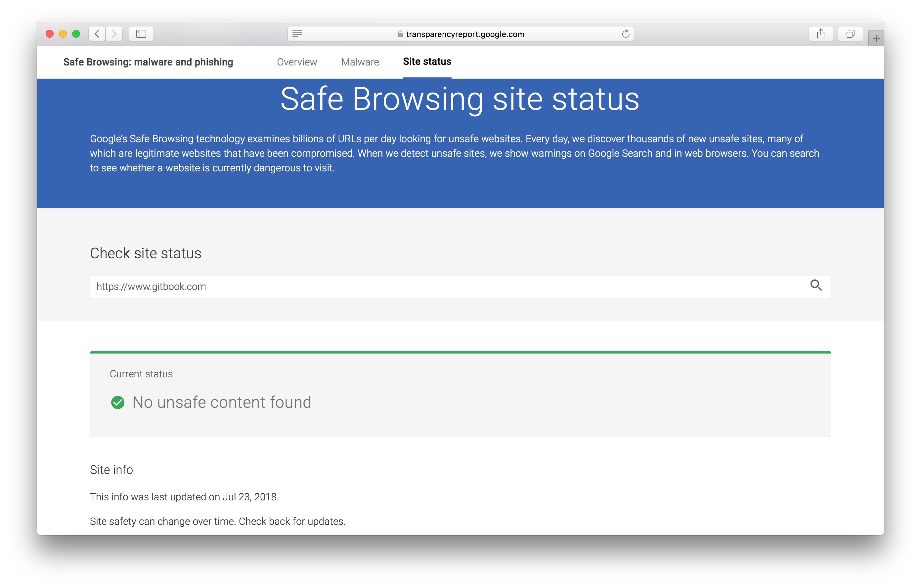Click the green fullscreen window button
Screen dimensions: 921x588
[76, 34]
